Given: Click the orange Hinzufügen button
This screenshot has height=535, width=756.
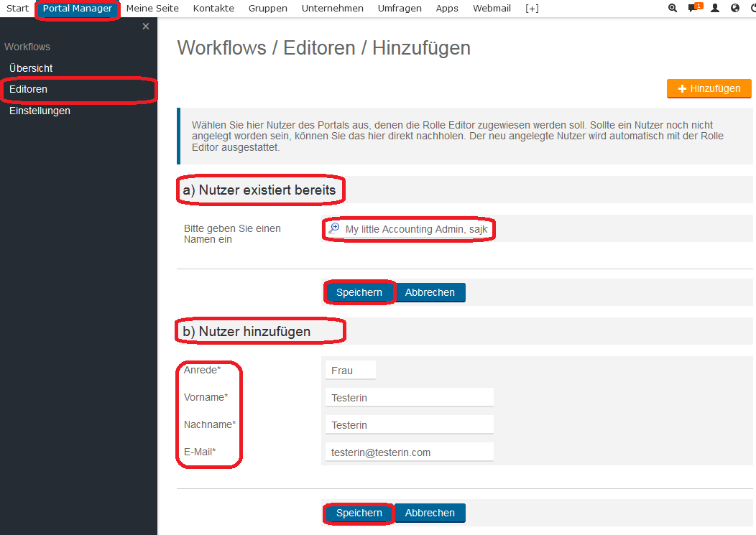Looking at the screenshot, I should click(709, 88).
